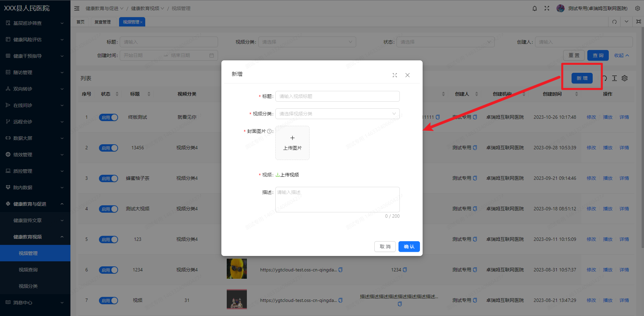Open the table column settings gear icon
The width and height of the screenshot is (644, 316).
(x=625, y=78)
